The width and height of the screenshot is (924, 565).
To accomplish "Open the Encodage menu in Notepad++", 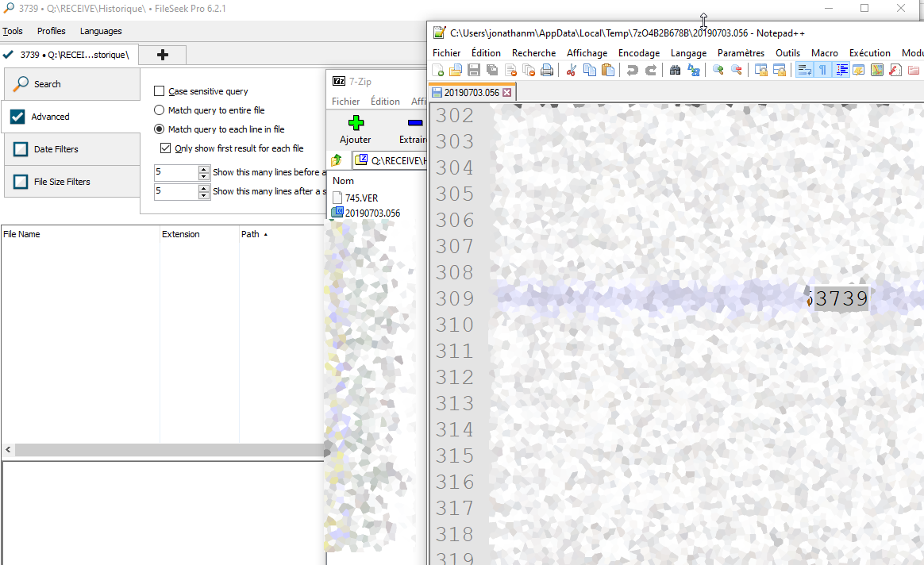I will coord(638,53).
